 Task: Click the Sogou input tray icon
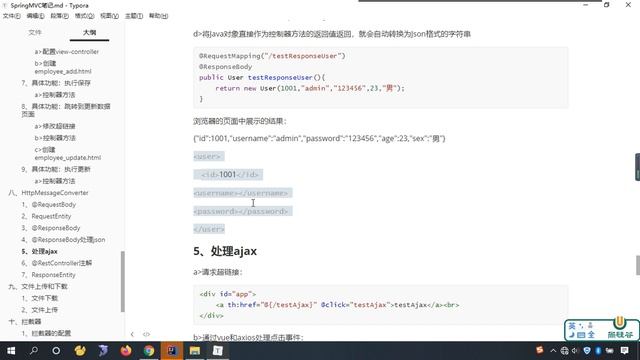tap(540, 350)
